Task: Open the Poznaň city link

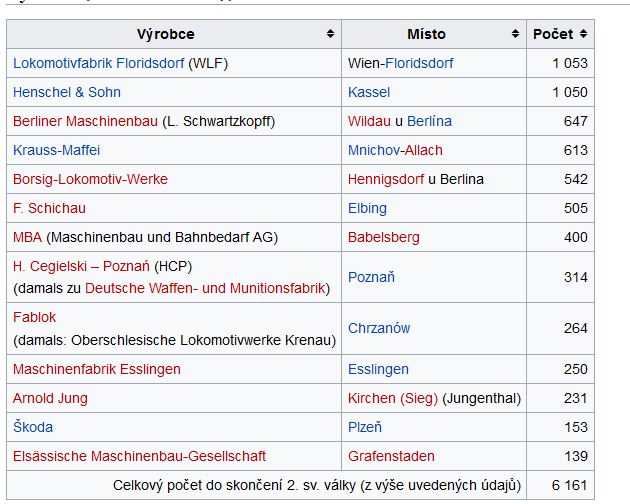Action: [x=371, y=277]
